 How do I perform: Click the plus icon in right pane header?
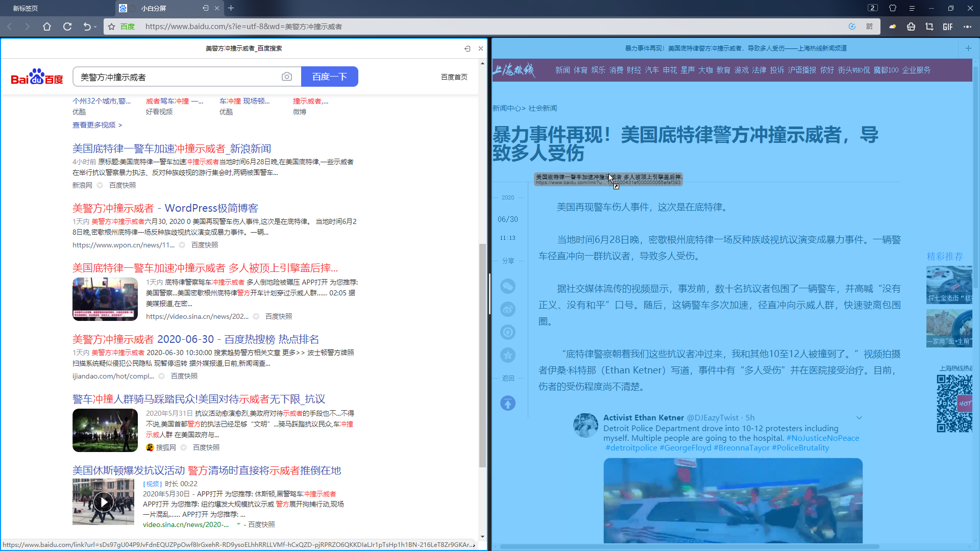[968, 48]
